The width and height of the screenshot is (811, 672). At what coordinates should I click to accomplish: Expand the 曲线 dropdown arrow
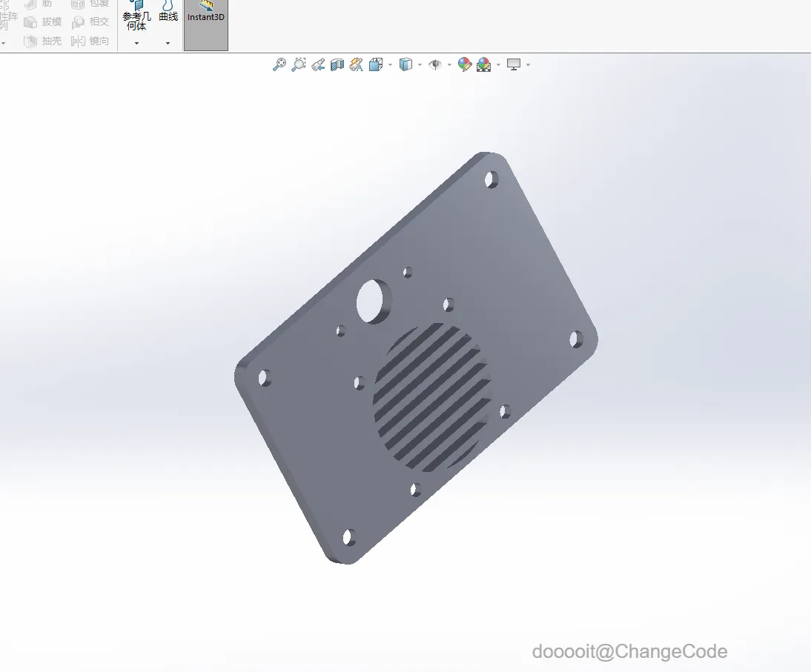point(168,44)
